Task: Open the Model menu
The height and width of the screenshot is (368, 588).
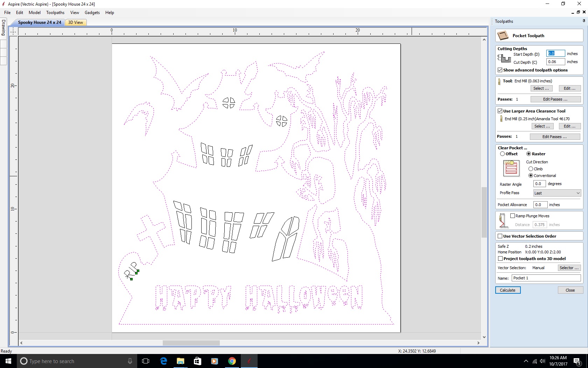Action: (35, 13)
